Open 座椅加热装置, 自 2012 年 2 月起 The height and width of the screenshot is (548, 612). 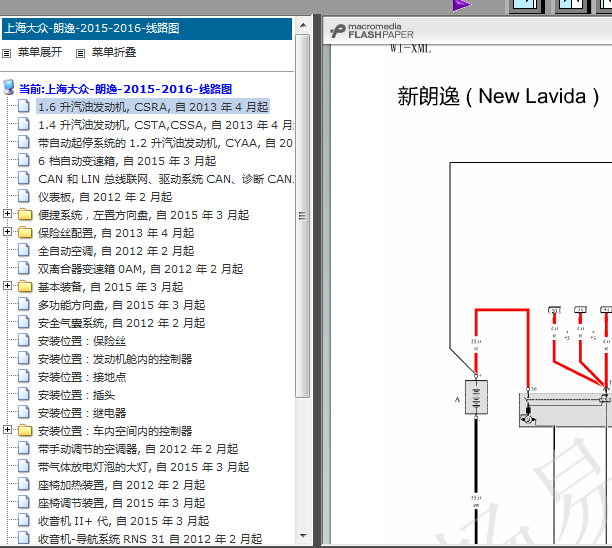tap(121, 484)
